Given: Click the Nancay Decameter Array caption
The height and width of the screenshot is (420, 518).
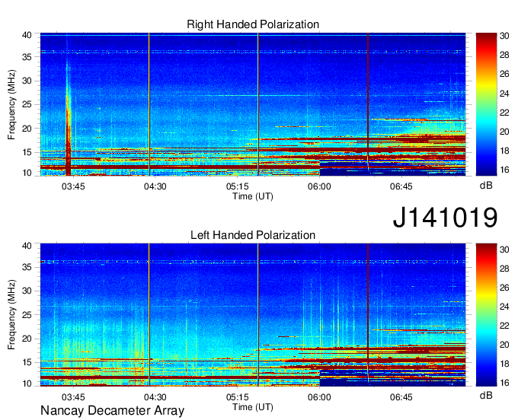Looking at the screenshot, I should coord(112,410).
